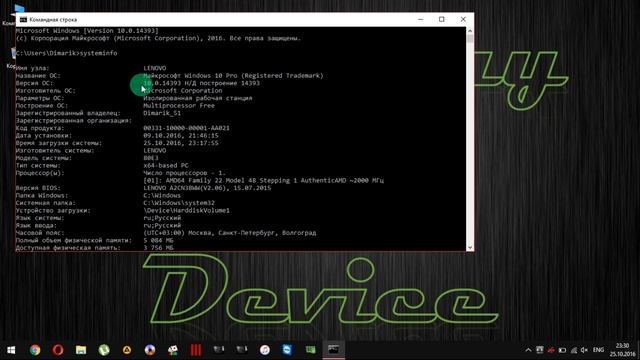
Task: Switch the ENG input language indicator
Action: (x=598, y=350)
